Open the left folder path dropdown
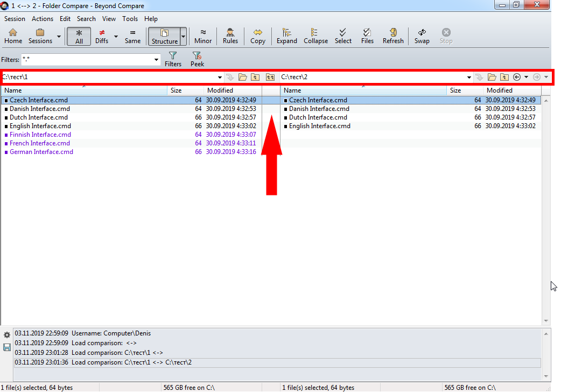The image size is (568, 392). pos(220,77)
